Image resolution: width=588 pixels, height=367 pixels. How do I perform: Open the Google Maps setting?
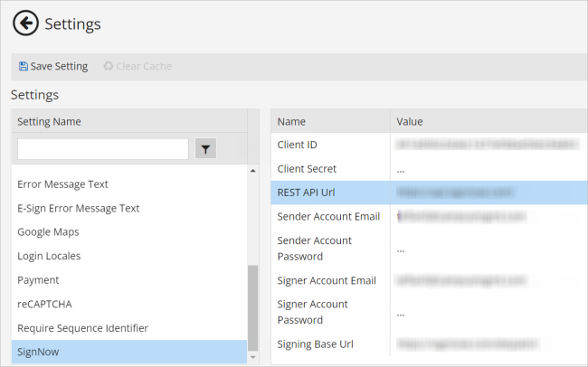(48, 232)
